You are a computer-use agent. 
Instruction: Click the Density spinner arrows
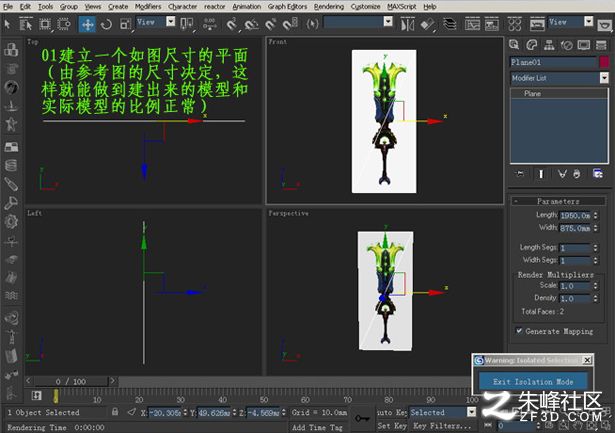pos(595,298)
